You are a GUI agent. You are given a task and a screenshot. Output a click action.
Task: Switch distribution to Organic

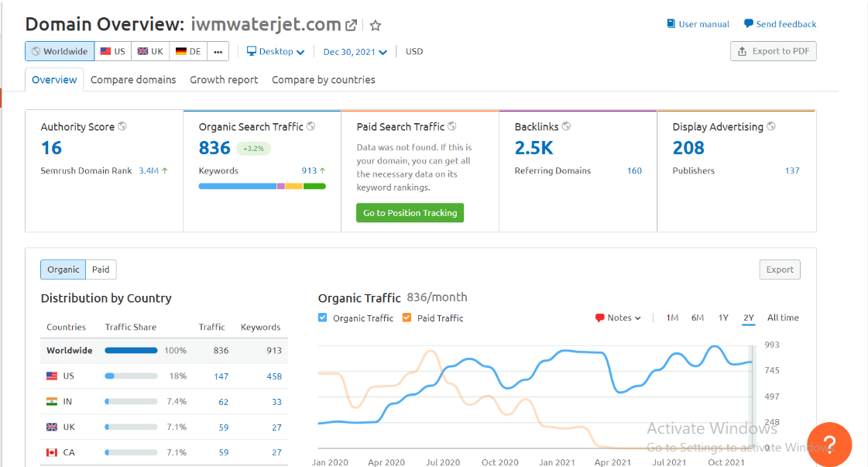click(x=63, y=270)
